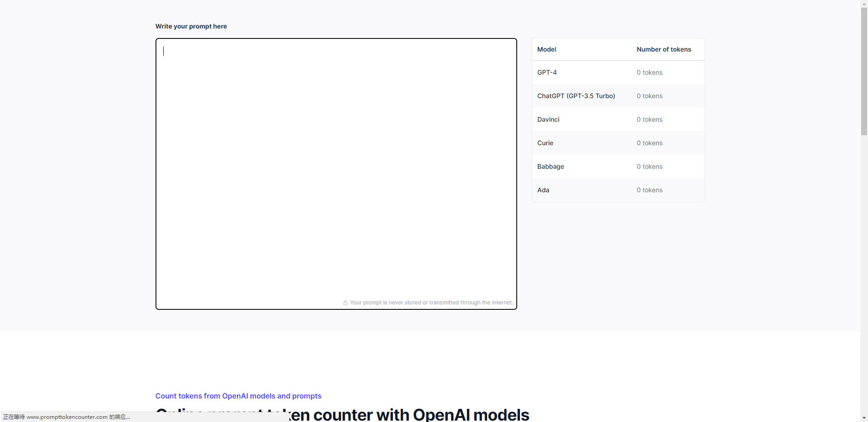This screenshot has height=422, width=868.
Task: Select the 'Number of tokens' column header
Action: (664, 49)
